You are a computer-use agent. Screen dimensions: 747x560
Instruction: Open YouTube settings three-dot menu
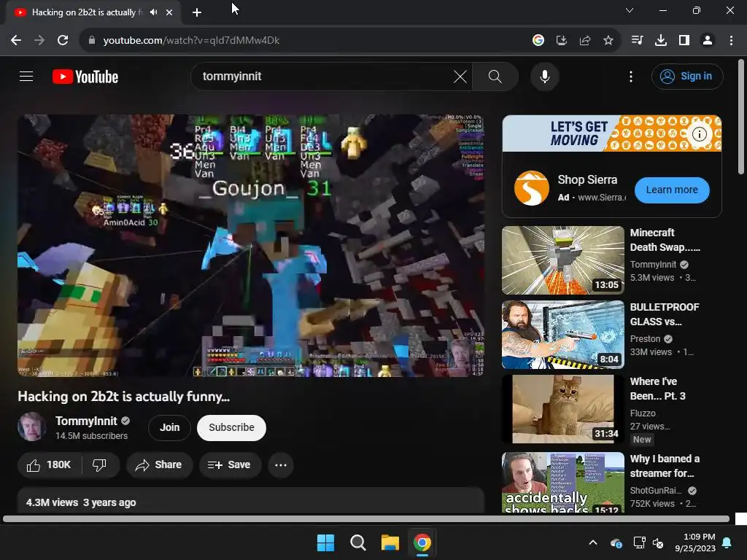pos(631,76)
